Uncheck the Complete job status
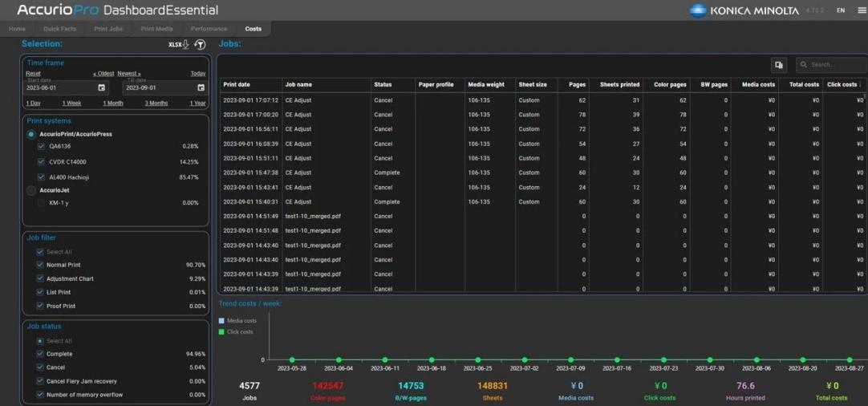The image size is (868, 406). point(40,354)
